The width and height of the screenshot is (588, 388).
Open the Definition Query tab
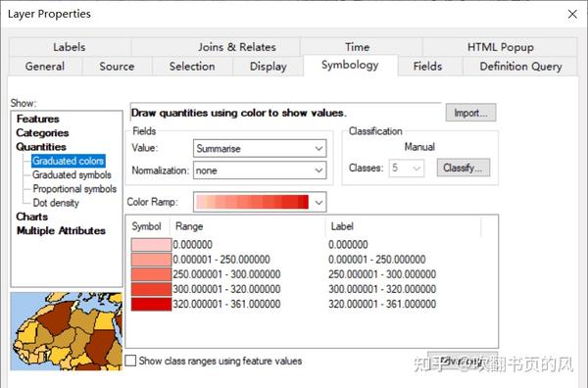[x=520, y=67]
